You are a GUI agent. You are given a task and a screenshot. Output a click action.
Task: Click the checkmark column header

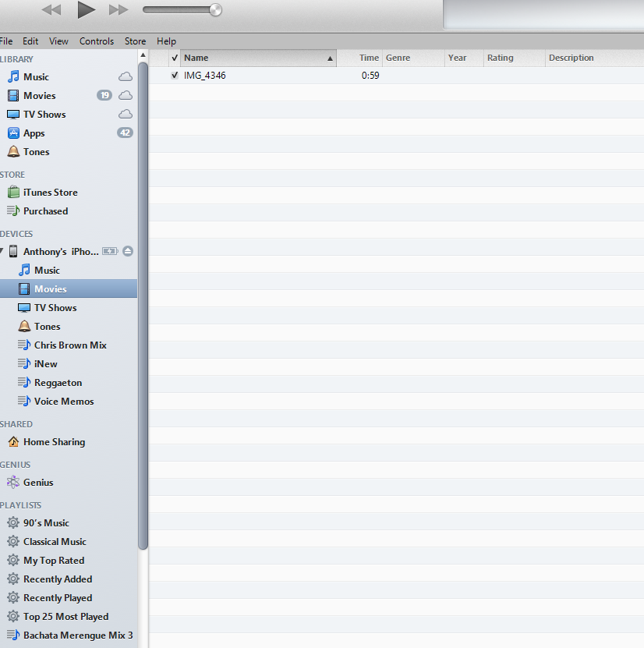pyautogui.click(x=175, y=58)
